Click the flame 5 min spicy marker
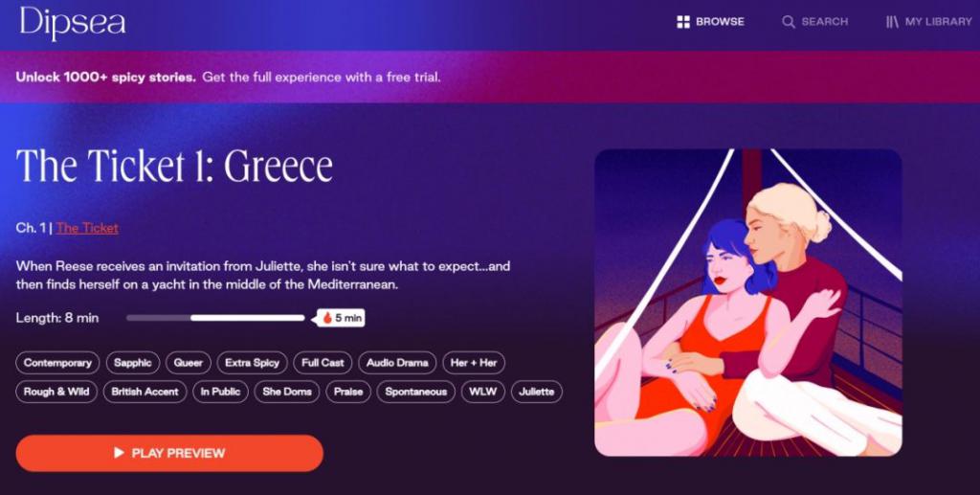The image size is (980, 495). (x=342, y=318)
